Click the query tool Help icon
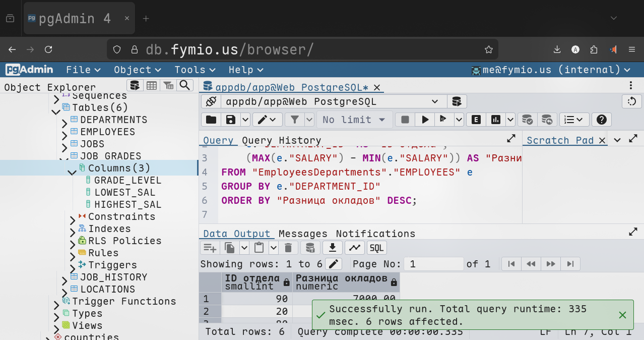The height and width of the screenshot is (340, 644). [x=601, y=120]
